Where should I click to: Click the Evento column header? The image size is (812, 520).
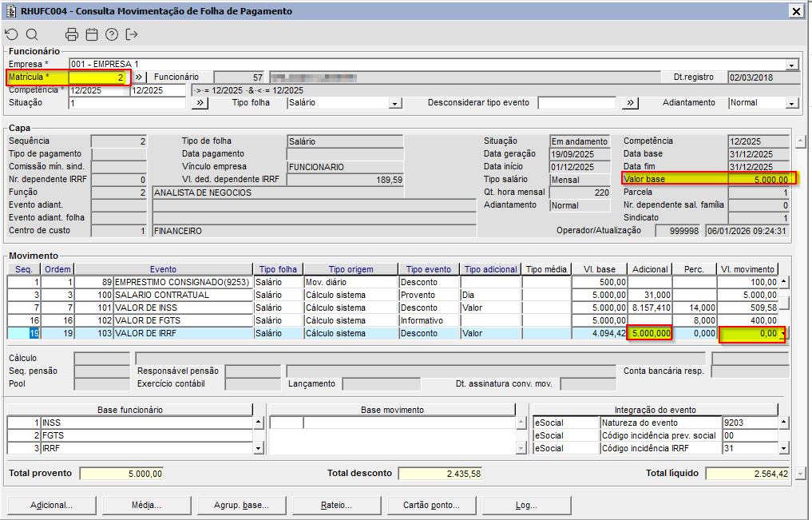coord(163,269)
